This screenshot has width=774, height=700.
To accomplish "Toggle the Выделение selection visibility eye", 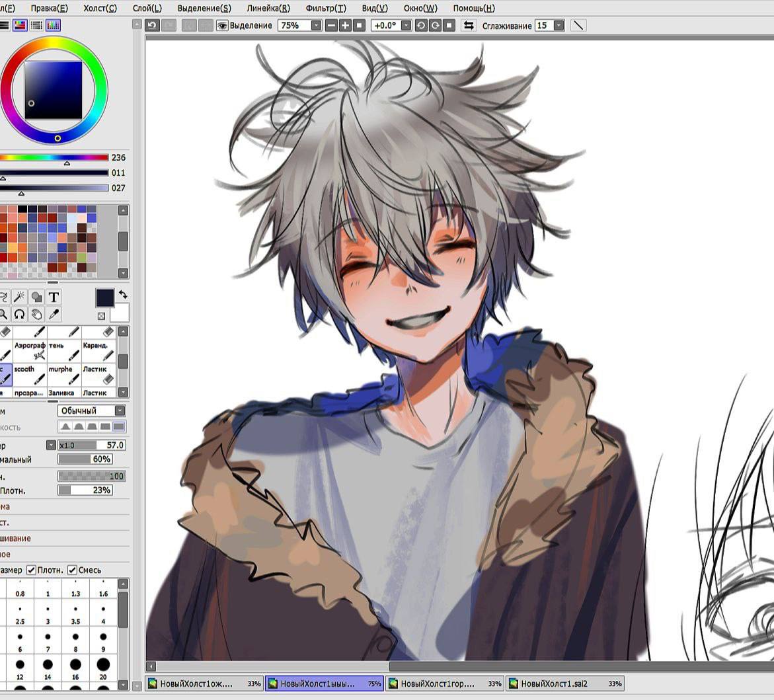I will pyautogui.click(x=223, y=25).
